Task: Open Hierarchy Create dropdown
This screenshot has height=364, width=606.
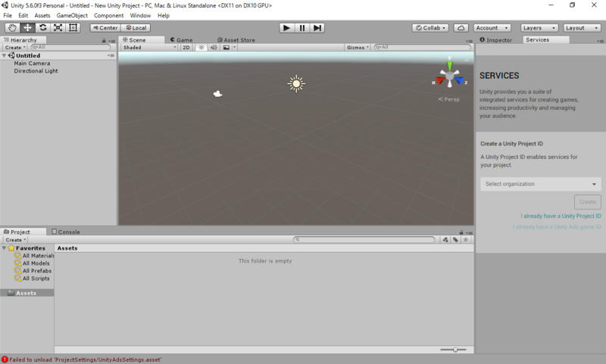Action: [x=15, y=48]
